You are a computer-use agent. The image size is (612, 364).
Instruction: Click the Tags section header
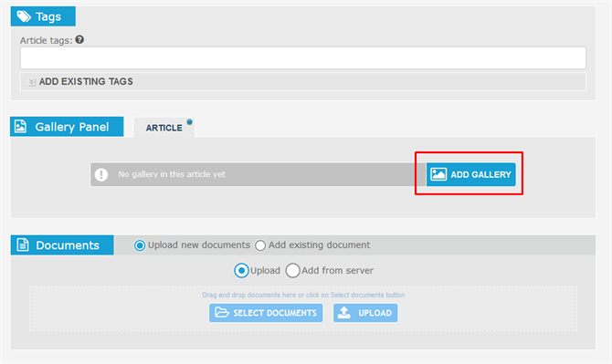click(x=43, y=16)
